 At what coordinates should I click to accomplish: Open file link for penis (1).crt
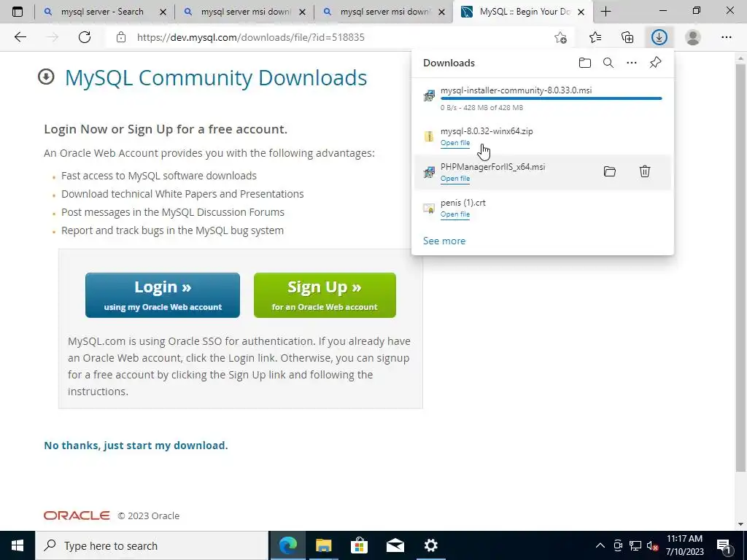455,214
